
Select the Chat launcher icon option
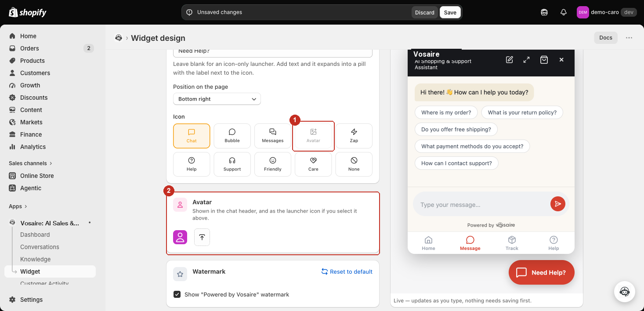coord(192,136)
